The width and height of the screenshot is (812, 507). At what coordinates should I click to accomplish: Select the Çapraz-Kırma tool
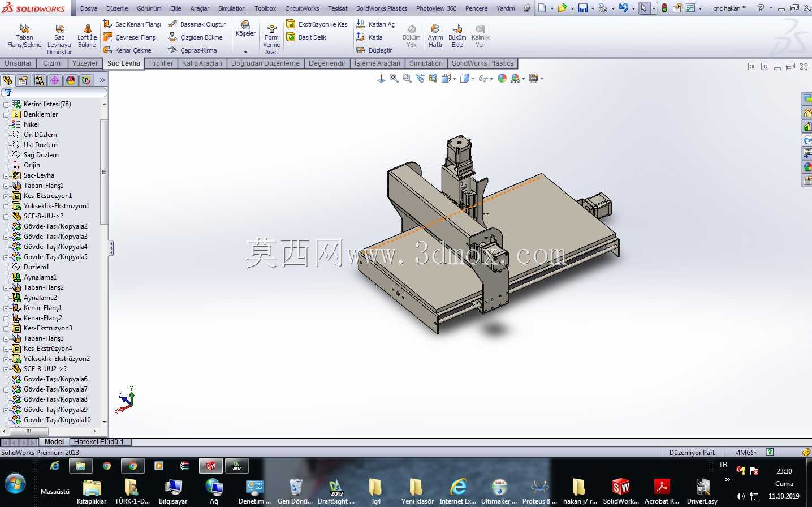tap(193, 50)
